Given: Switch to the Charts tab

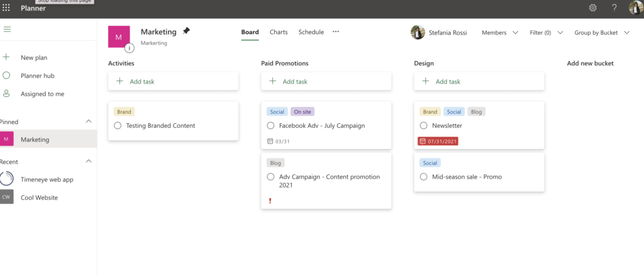Looking at the screenshot, I should click(279, 32).
